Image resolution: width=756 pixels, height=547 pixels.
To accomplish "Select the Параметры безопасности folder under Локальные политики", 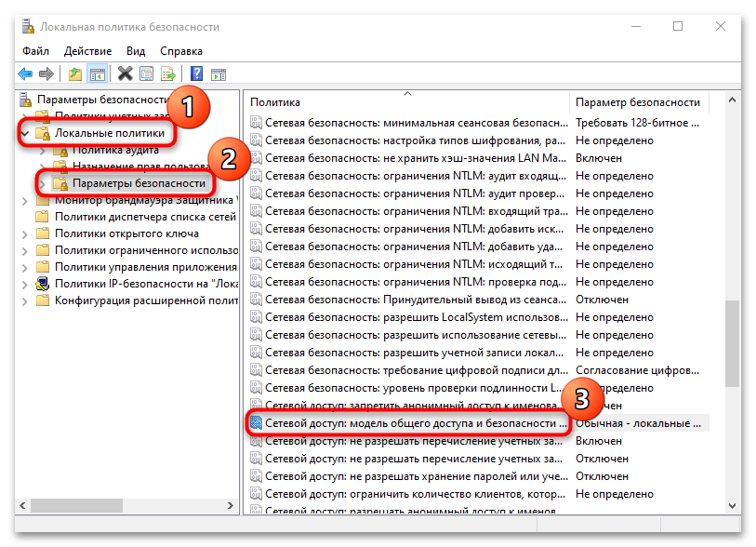I will point(139,183).
